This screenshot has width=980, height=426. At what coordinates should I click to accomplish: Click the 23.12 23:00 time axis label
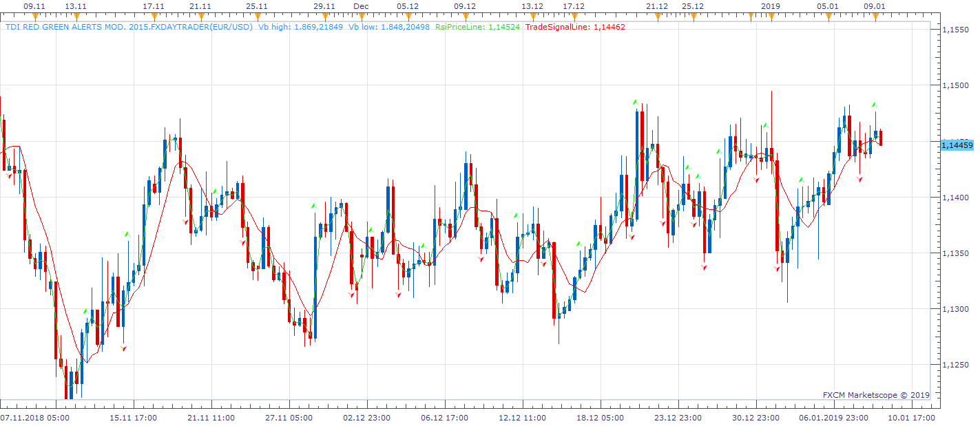(678, 418)
